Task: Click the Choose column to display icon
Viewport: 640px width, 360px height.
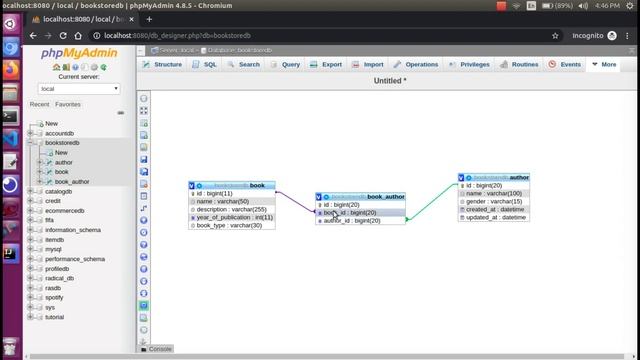Action: coord(144,220)
